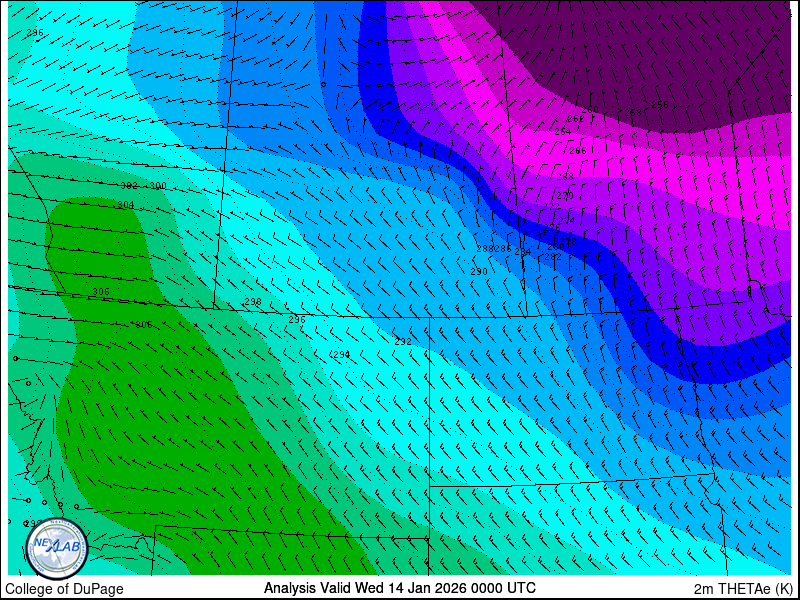Click the 282 contour label
The image size is (800, 600).
tap(553, 257)
